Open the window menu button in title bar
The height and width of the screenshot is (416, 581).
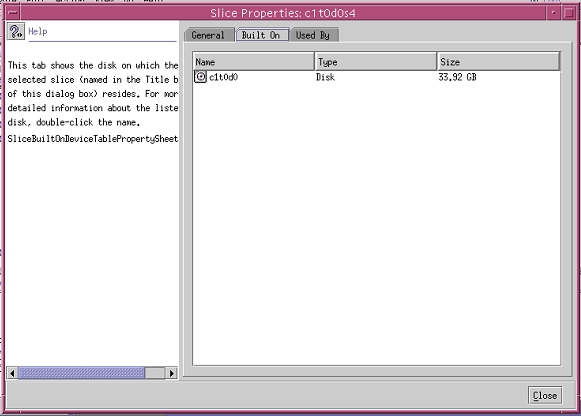pos(13,13)
